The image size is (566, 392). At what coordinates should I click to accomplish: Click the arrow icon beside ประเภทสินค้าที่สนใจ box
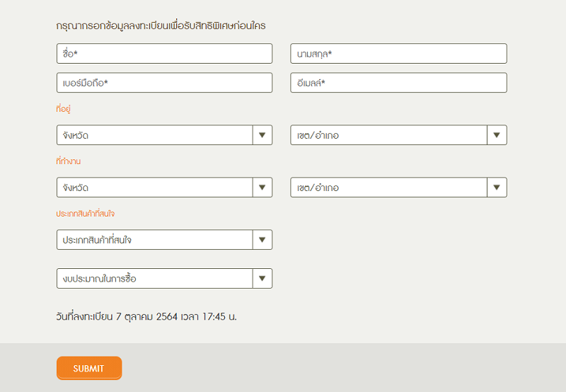click(262, 240)
